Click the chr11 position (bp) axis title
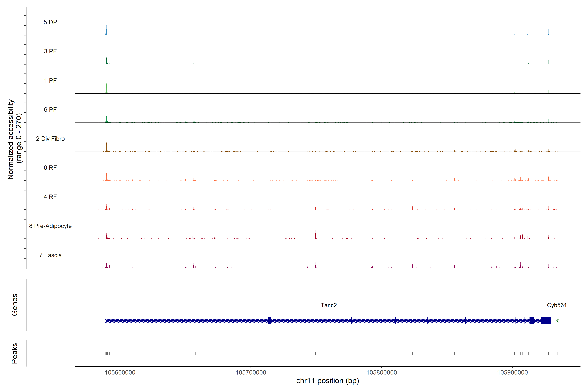 tap(327, 381)
